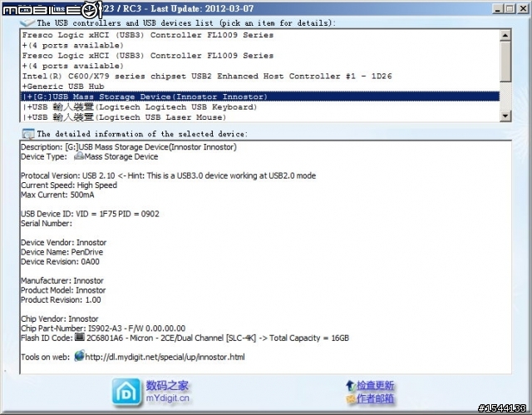Click the 'Device Name: PenDrive' line
This screenshot has height=415, width=532.
point(62,252)
